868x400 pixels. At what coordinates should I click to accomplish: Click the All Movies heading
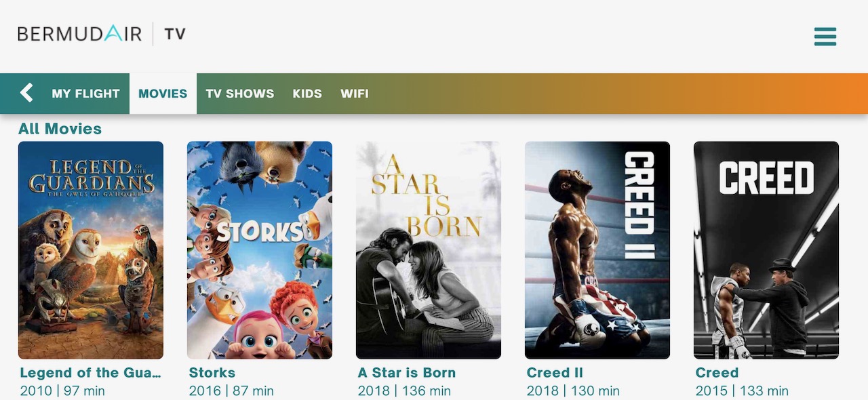coord(60,129)
